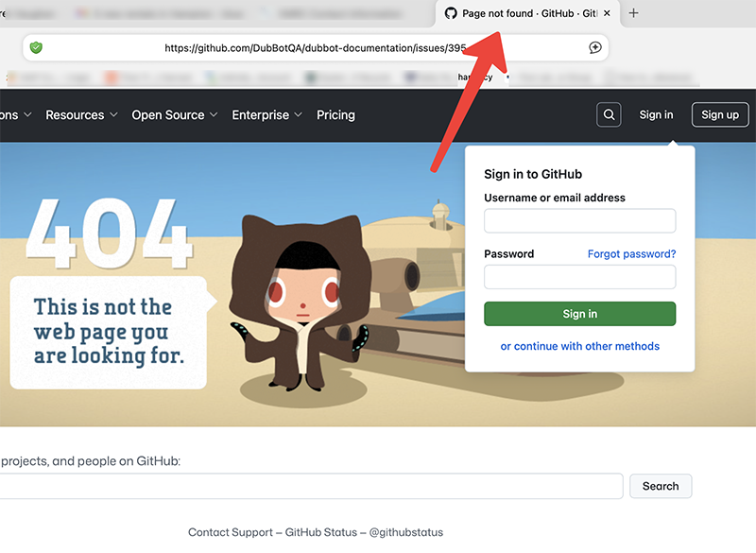The image size is (756, 553).
Task: Open the 'Forgot password?' link
Action: 631,253
